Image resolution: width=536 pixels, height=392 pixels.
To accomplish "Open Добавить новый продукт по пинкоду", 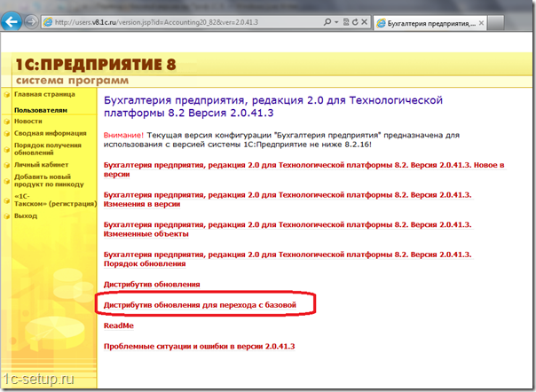I will click(x=49, y=180).
